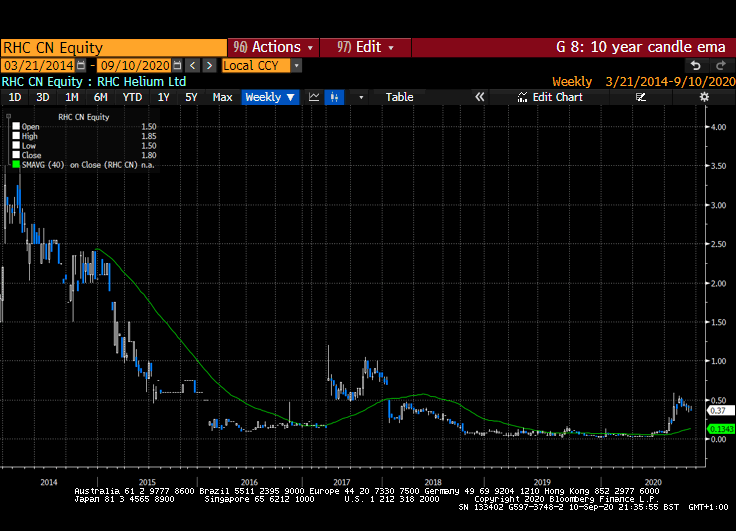Viewport: 736px width, 531px height.
Task: Collapse toolbar with double chevron icon
Action: click(479, 97)
